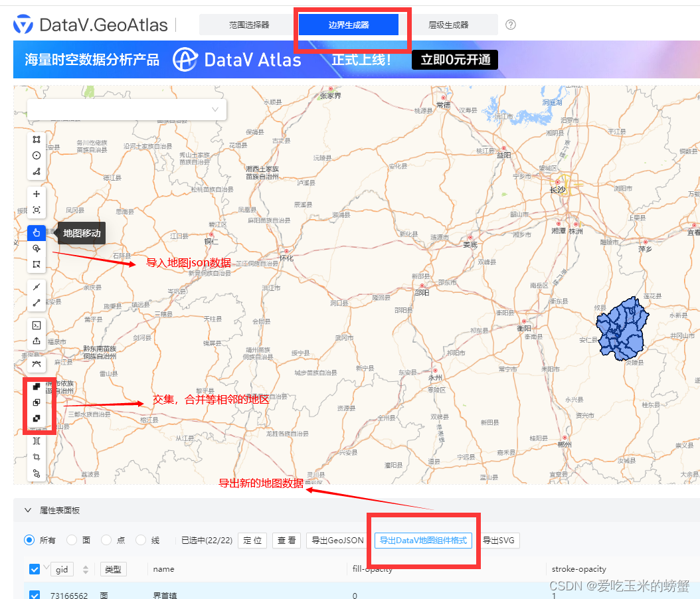Collapse the 属性表面板 panel
Screen dimensions: 700x599
(28, 510)
